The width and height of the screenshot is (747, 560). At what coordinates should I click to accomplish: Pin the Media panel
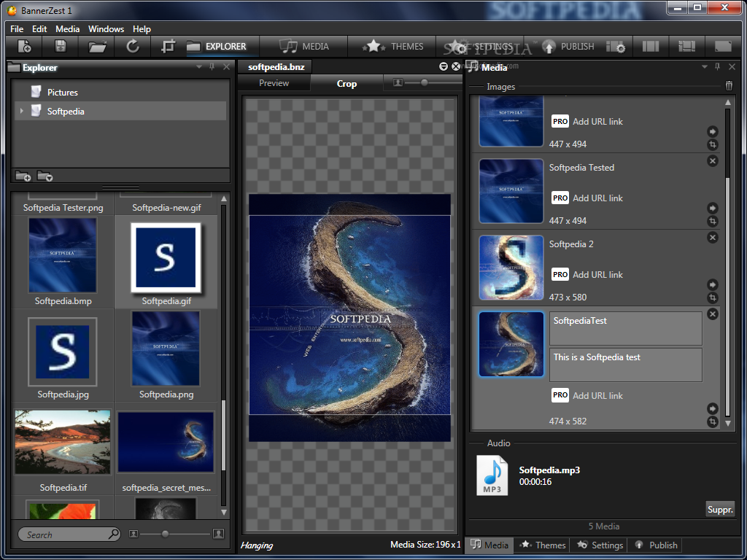[x=718, y=67]
